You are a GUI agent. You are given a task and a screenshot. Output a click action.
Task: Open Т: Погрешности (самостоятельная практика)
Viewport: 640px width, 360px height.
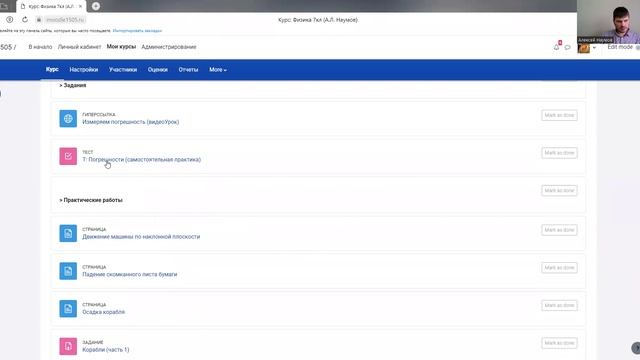pyautogui.click(x=142, y=160)
